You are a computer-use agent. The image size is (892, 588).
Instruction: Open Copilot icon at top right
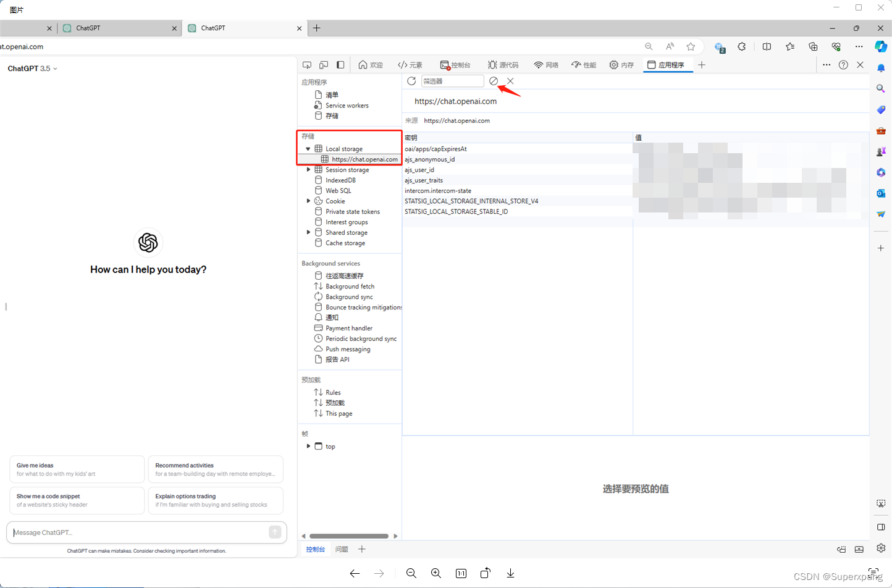pos(881,46)
